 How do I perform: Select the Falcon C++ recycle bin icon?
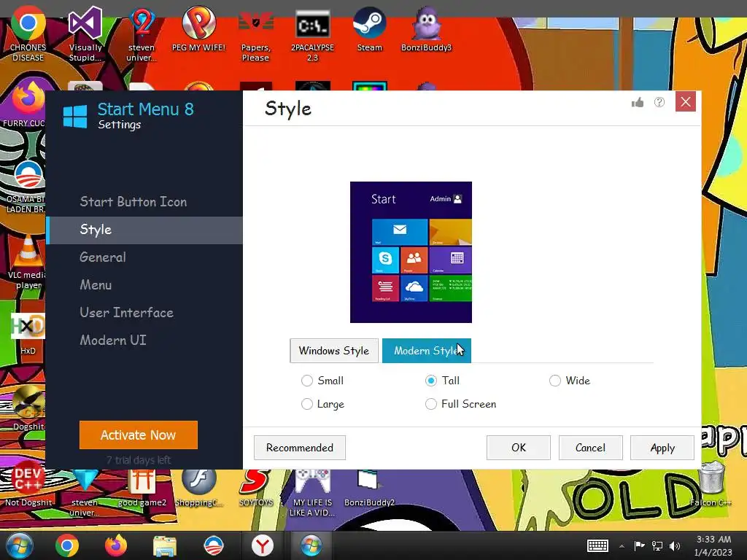[711, 483]
